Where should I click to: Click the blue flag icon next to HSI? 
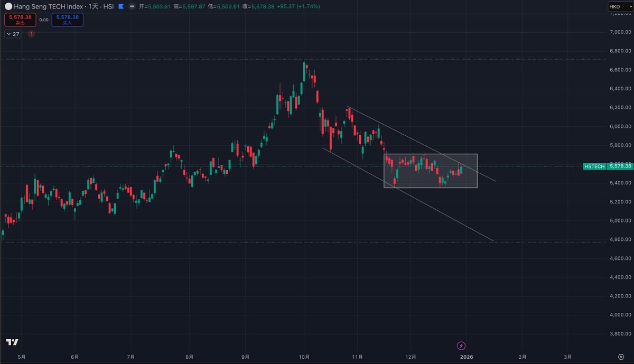pos(122,7)
